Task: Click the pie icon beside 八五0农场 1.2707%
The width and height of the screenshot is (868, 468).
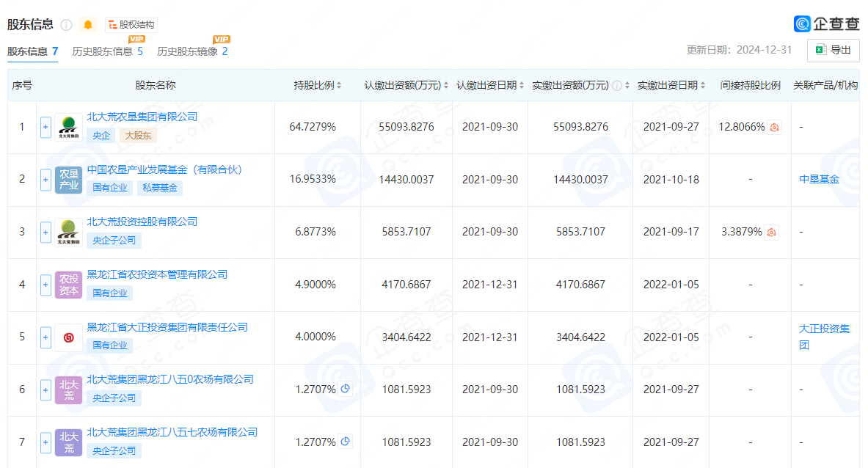Action: (346, 390)
